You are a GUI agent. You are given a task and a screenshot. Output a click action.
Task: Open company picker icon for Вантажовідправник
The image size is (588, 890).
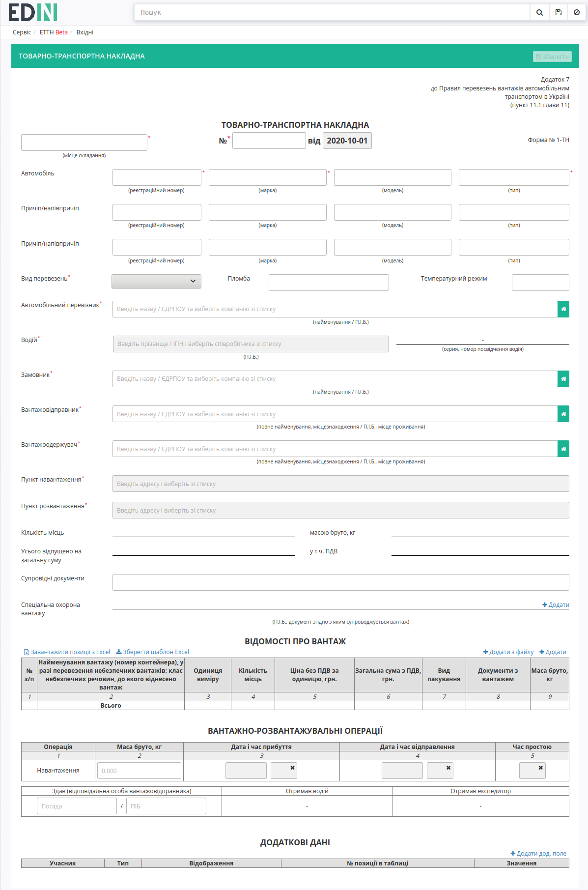[563, 414]
